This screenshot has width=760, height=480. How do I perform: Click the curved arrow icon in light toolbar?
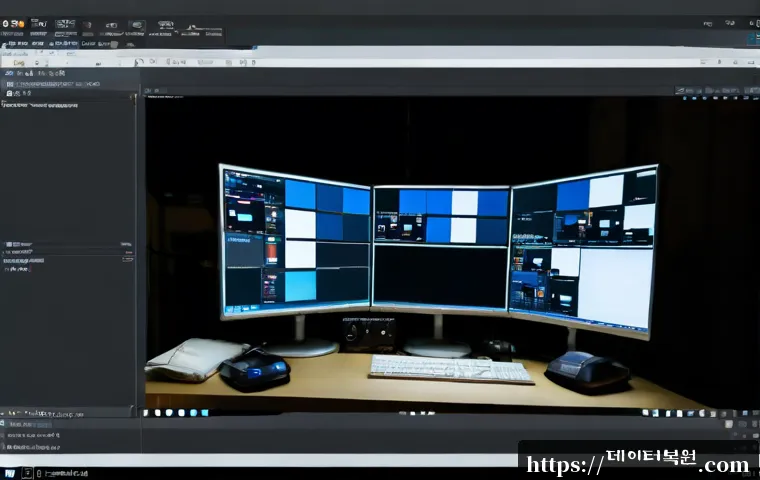(139, 62)
